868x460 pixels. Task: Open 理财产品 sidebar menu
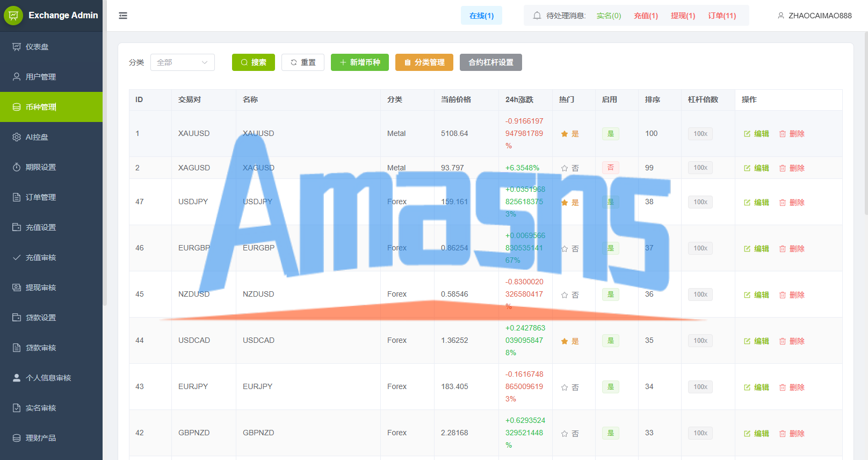pyautogui.click(x=51, y=438)
